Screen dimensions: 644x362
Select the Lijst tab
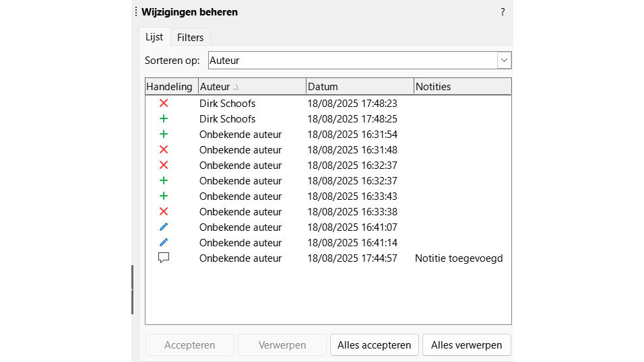[154, 38]
